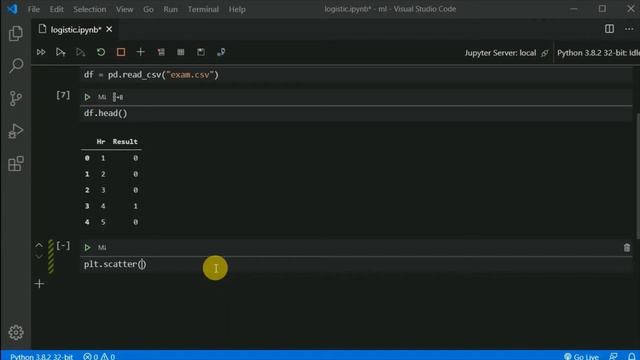Open the Go menu
Viewport: 640px width, 360px height.
pyautogui.click(x=148, y=9)
